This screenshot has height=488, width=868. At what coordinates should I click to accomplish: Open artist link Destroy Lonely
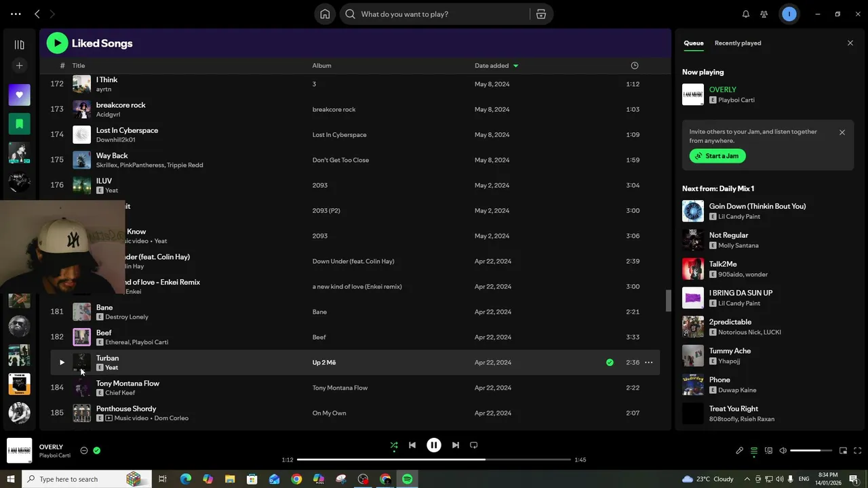coord(127,317)
